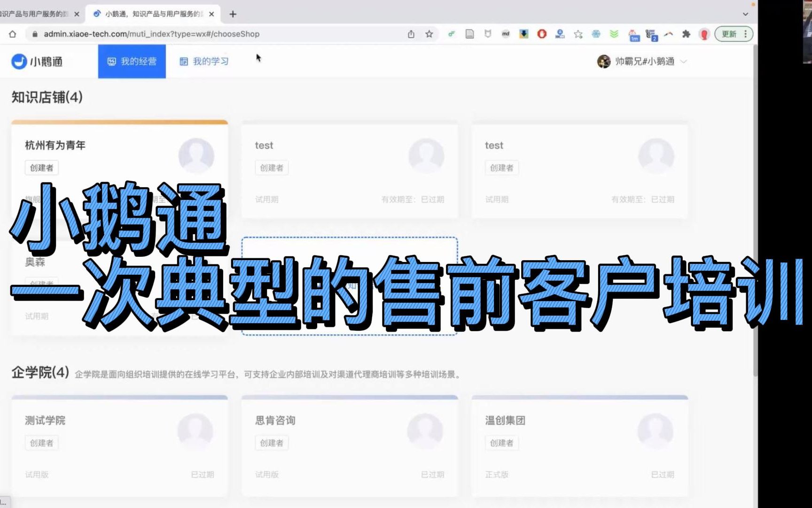This screenshot has height=508, width=812.
Task: Click the 小鹅通 logo
Action: pyautogui.click(x=37, y=61)
